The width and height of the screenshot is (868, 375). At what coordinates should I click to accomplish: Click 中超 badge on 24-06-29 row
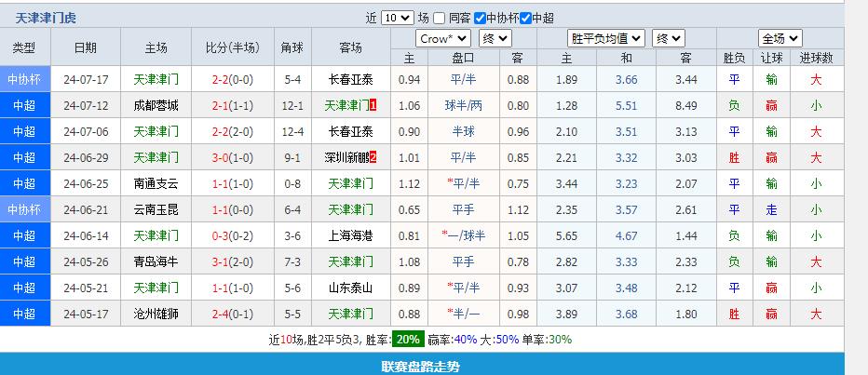click(24, 157)
